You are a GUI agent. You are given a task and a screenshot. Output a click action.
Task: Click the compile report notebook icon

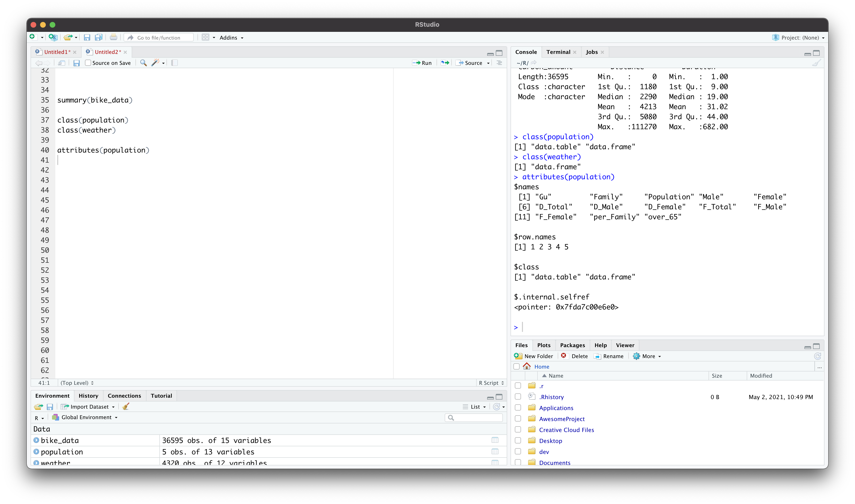pos(174,63)
